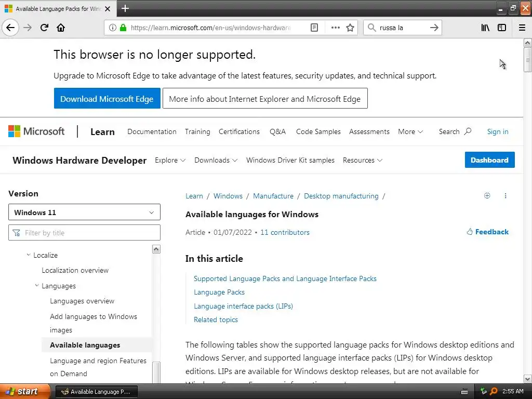This screenshot has height=399, width=532.
Task: Click the Windows breadcrumb link
Action: pos(228,196)
